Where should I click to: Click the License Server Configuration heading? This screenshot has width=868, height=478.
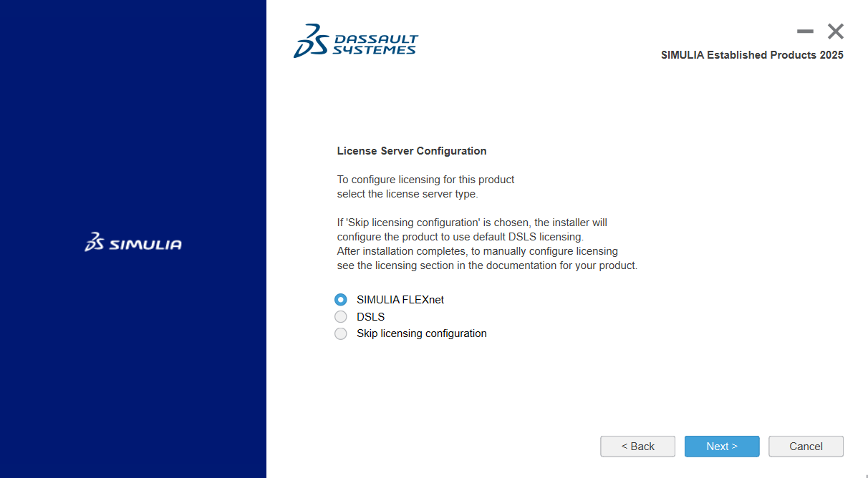pyautogui.click(x=412, y=151)
